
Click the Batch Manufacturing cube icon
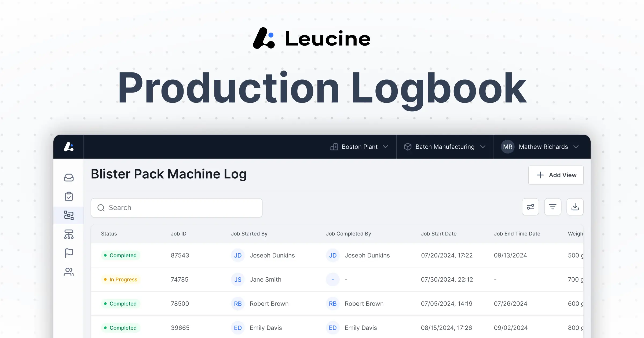pos(408,147)
